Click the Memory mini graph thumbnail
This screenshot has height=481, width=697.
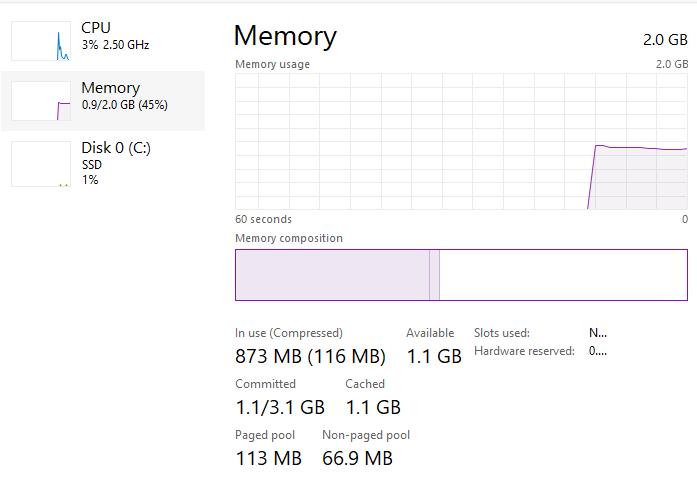point(41,101)
